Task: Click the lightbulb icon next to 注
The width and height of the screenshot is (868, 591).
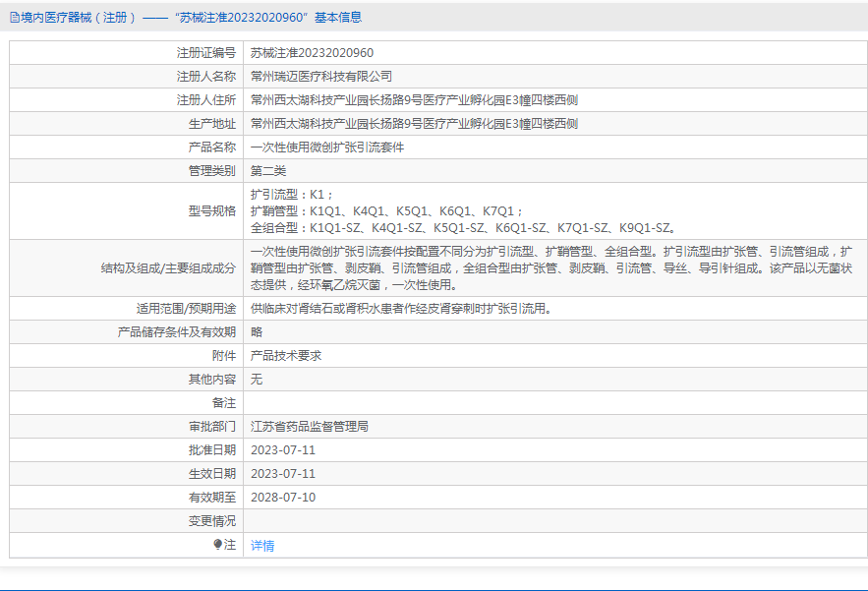Action: point(217,545)
